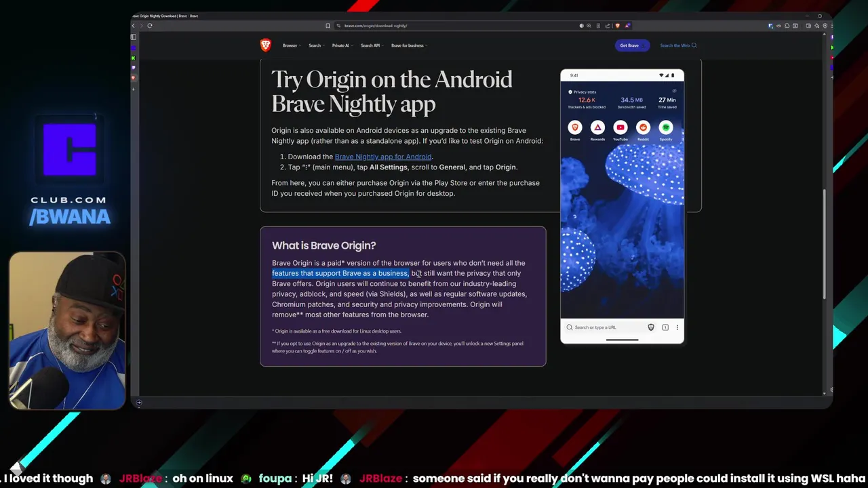The image size is (868, 488).
Task: Bookmark this page using the bookmark icon
Action: (328, 26)
